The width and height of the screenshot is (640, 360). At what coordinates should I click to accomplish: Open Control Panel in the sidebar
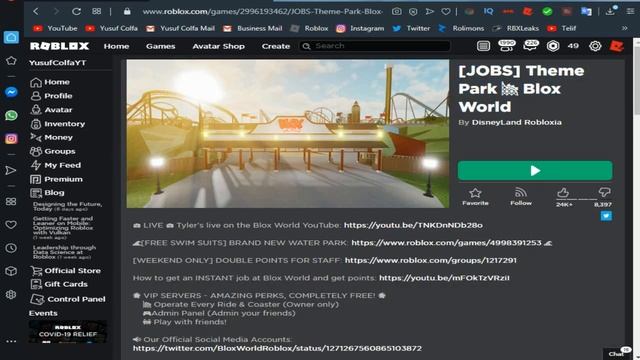click(x=68, y=299)
